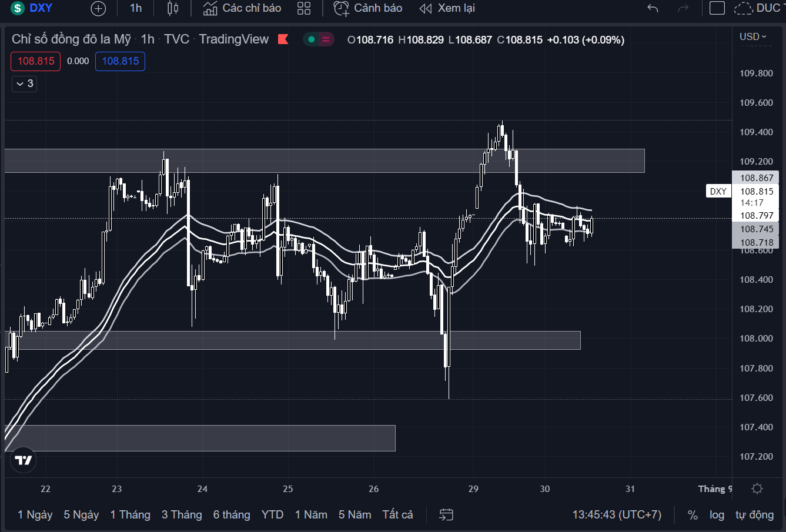Open go-to-date calendar icon
The image size is (786, 532).
pos(446,515)
